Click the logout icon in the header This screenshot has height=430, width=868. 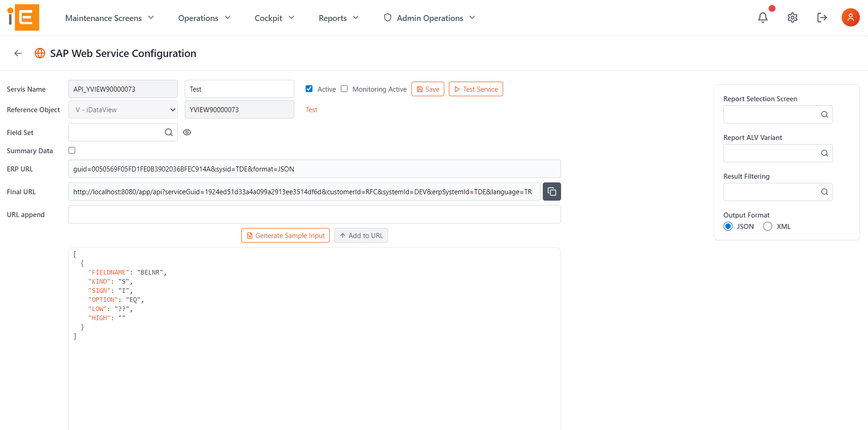click(821, 17)
